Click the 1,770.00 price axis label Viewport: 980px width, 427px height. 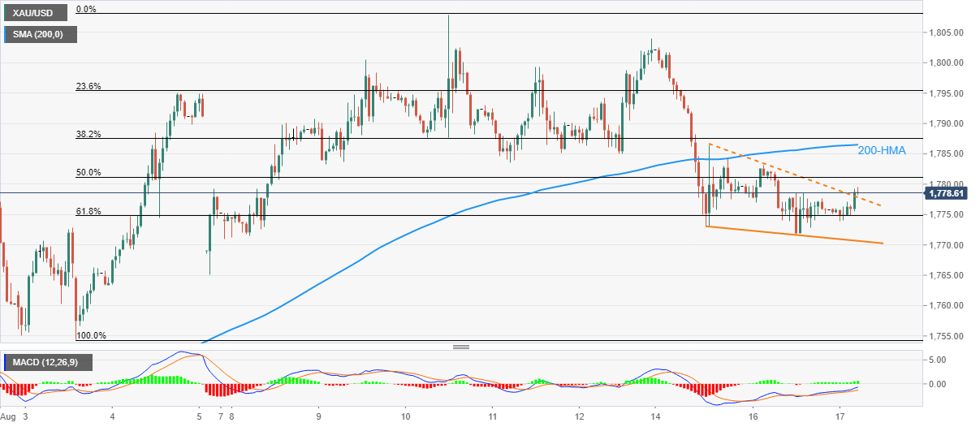tap(945, 245)
